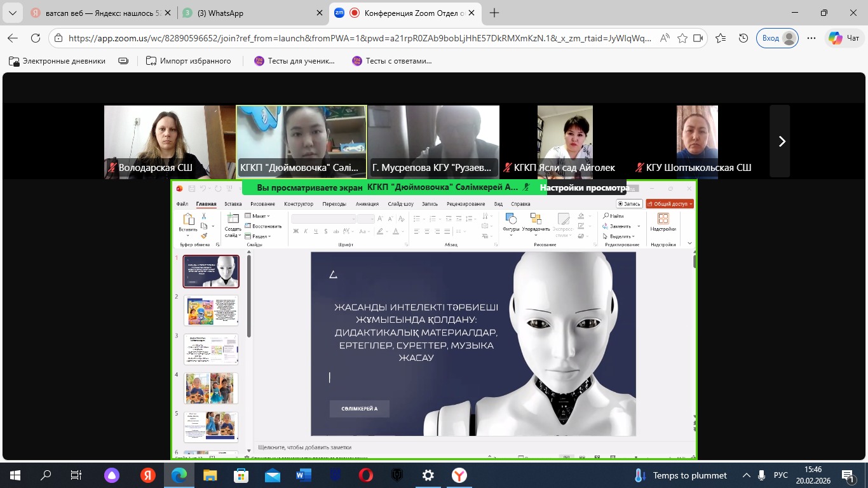This screenshot has height=488, width=868.
Task: Open the Copilot Chat button
Action: [844, 38]
